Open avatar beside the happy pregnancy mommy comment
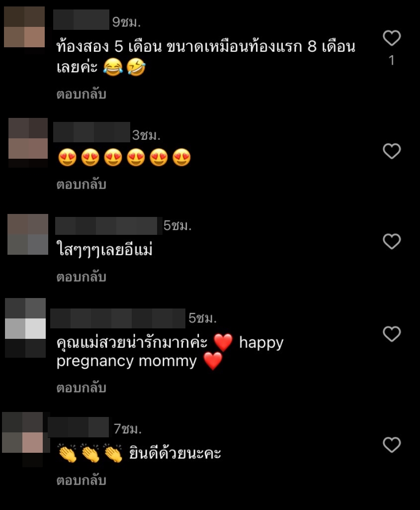The width and height of the screenshot is (420, 510). tap(25, 327)
